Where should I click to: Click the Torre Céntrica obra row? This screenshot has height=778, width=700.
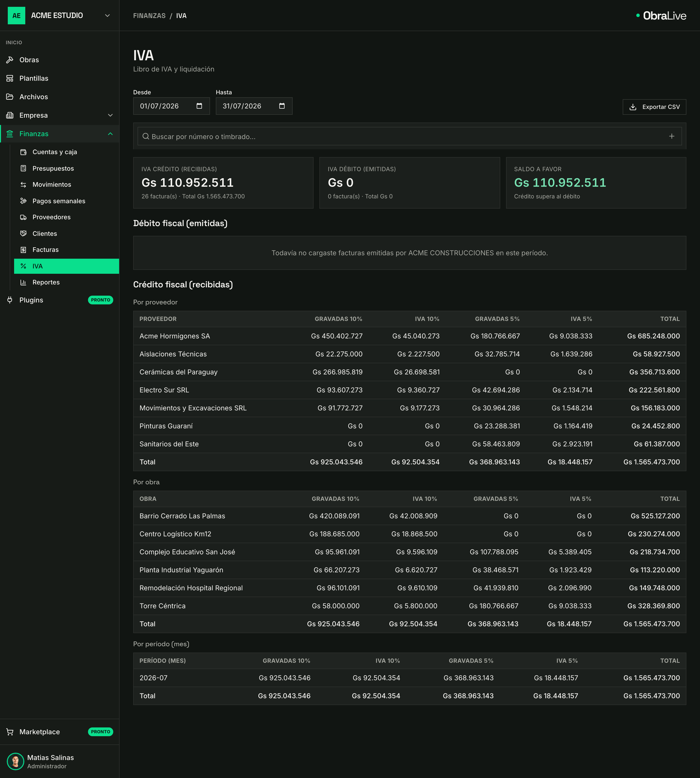410,606
